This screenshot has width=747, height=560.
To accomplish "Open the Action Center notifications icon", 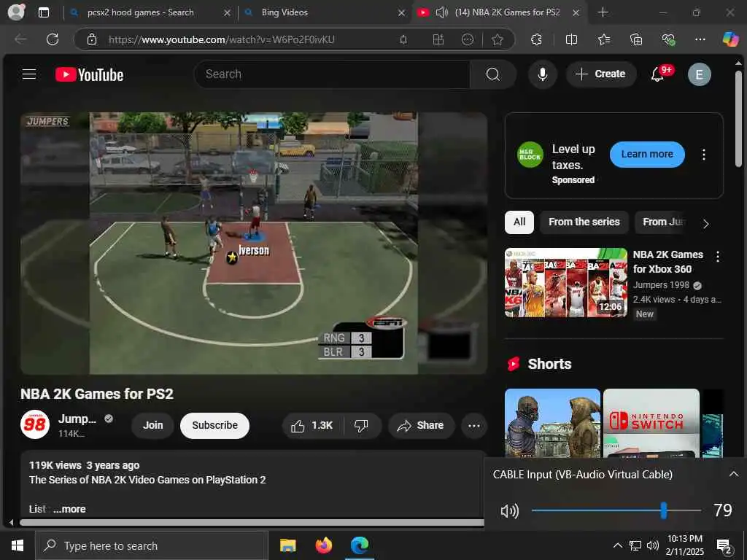I will click(725, 546).
